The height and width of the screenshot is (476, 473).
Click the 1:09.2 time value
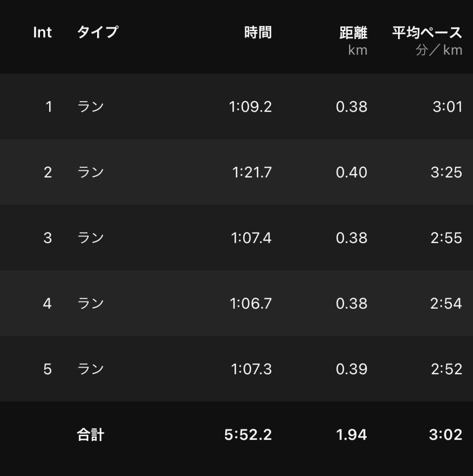tap(250, 107)
